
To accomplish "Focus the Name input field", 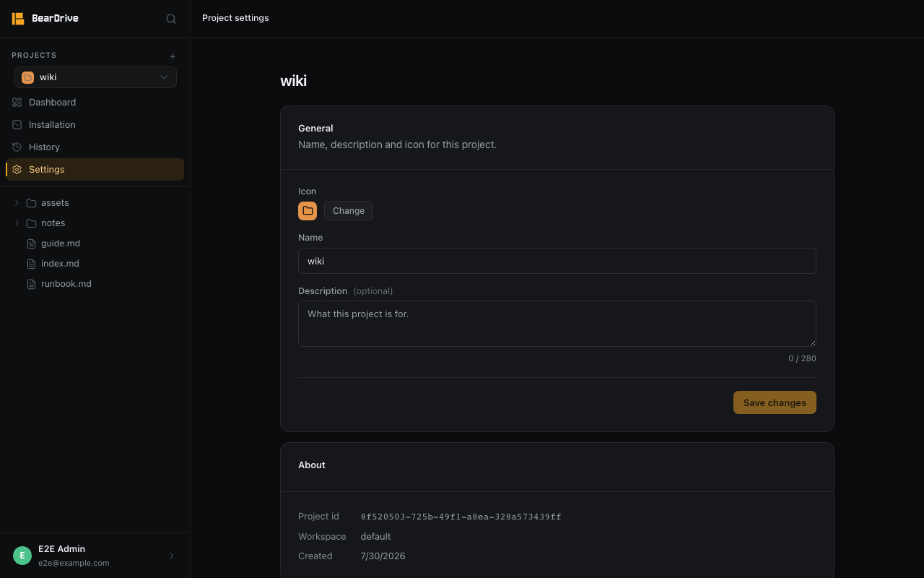I will 557,261.
